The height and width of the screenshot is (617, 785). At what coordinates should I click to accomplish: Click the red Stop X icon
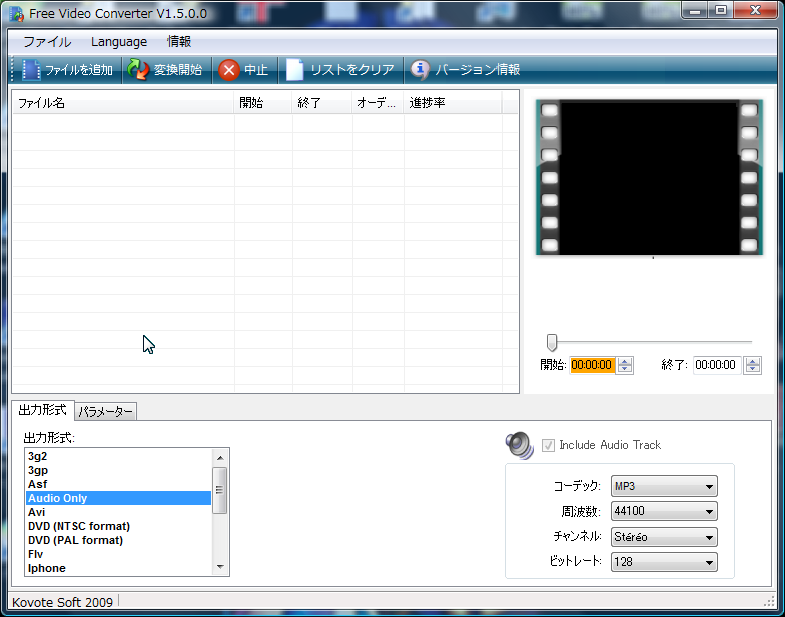click(229, 70)
